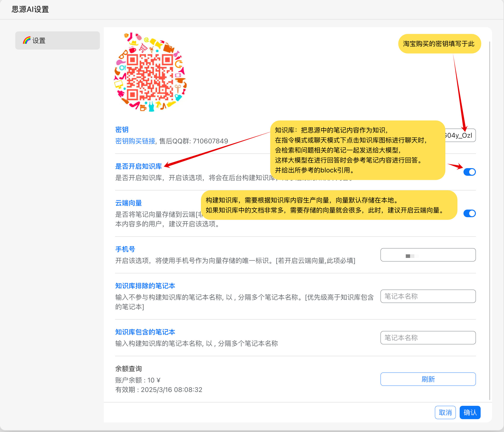The height and width of the screenshot is (432, 504).
Task: Click the masked 手机号 input field
Action: coord(428,255)
